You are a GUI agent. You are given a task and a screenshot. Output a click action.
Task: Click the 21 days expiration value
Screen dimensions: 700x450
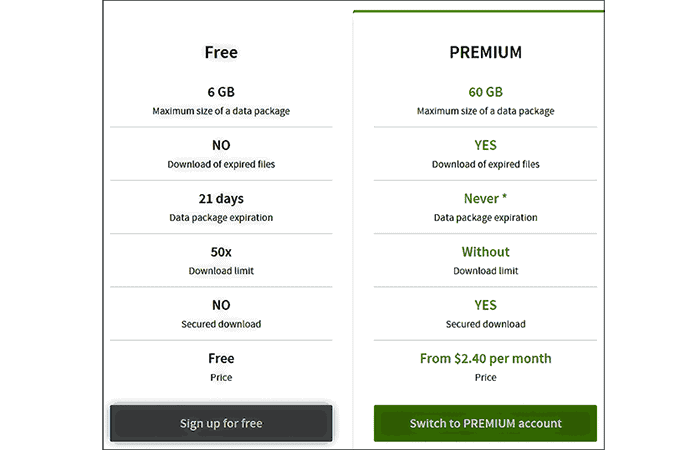(x=221, y=198)
